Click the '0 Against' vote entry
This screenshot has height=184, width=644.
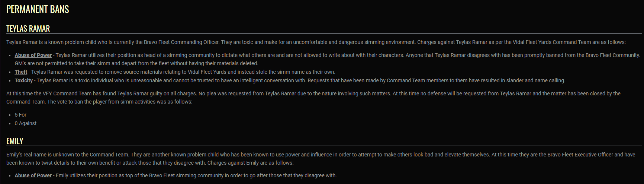[x=26, y=123]
